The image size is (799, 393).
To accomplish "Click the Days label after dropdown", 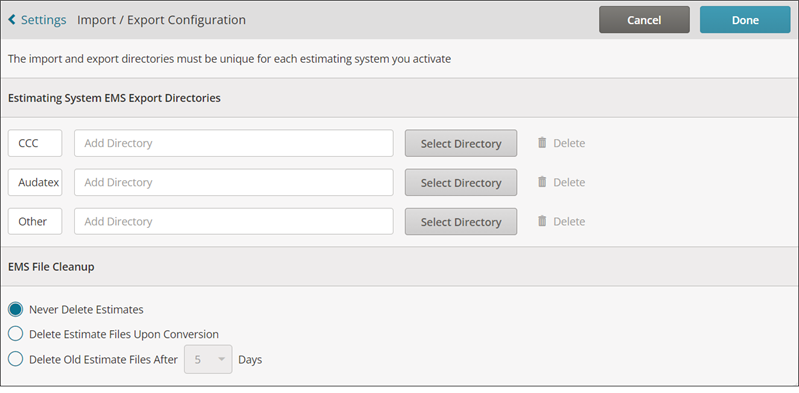I will (x=250, y=359).
